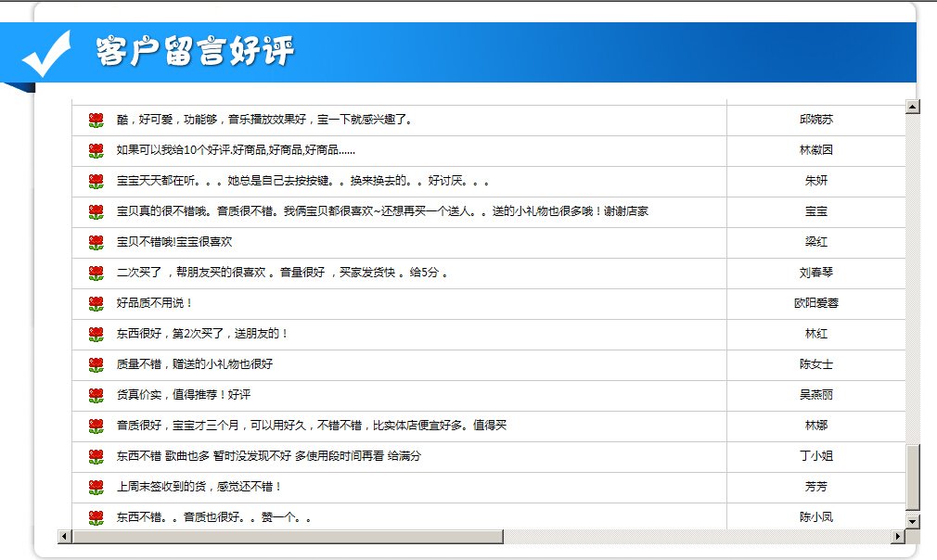Click the vertical scrollbar up arrow
This screenshot has width=937, height=560.
click(x=912, y=107)
